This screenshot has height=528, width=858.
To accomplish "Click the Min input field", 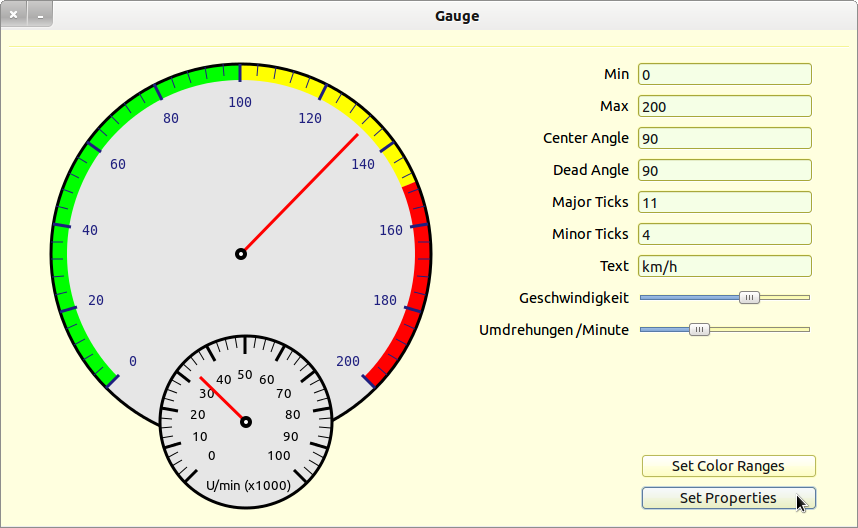I will pos(724,74).
